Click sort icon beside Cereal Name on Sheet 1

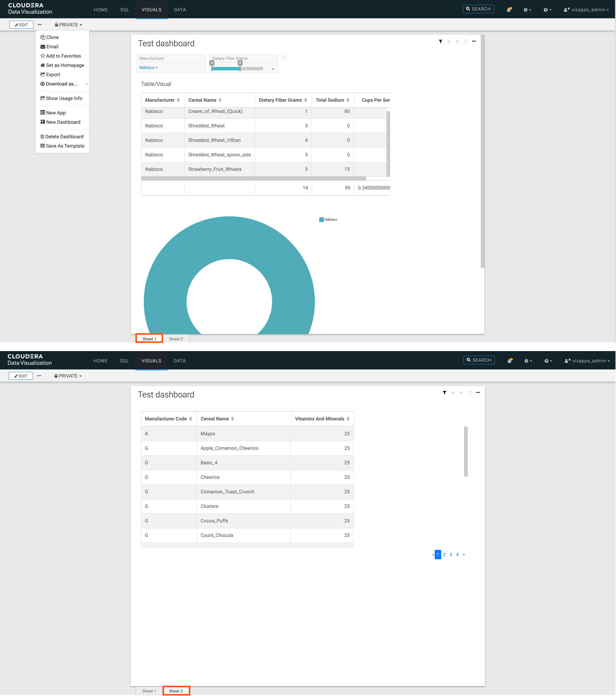[x=220, y=100]
